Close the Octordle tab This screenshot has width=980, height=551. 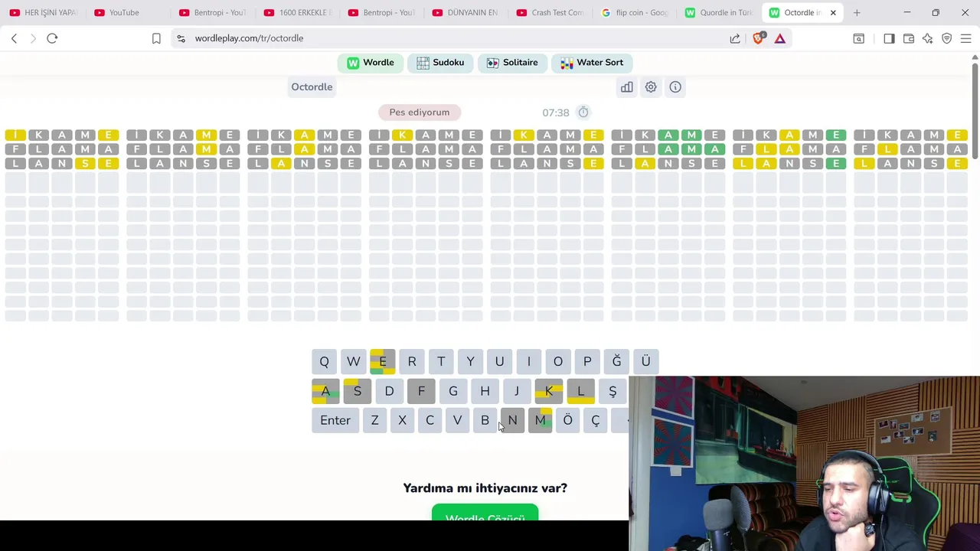833,12
